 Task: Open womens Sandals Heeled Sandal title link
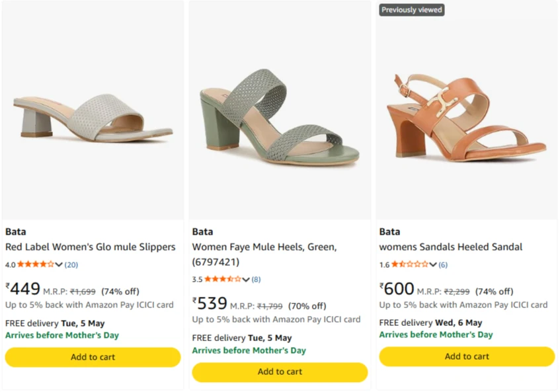coord(451,247)
